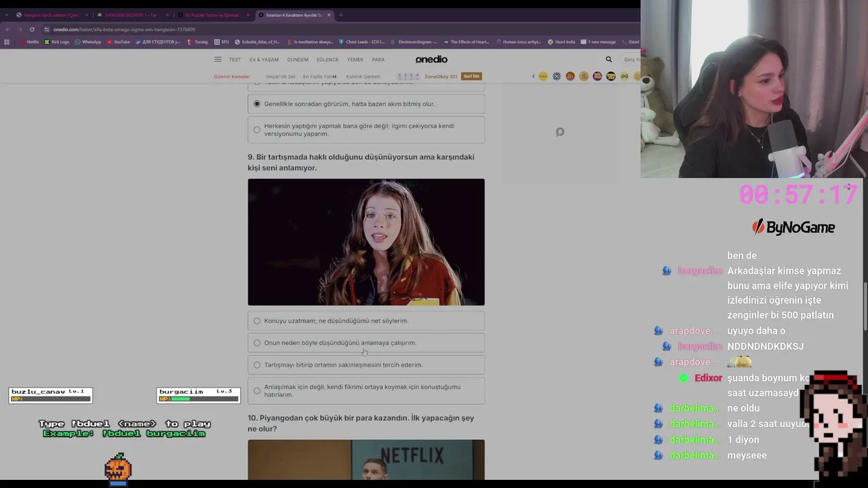Open the Kick Logo bookmark
This screenshot has height=488, width=868.
coord(57,42)
